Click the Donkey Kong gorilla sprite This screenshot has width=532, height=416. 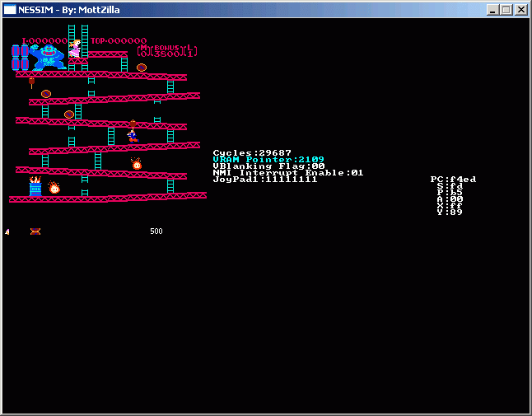49,57
